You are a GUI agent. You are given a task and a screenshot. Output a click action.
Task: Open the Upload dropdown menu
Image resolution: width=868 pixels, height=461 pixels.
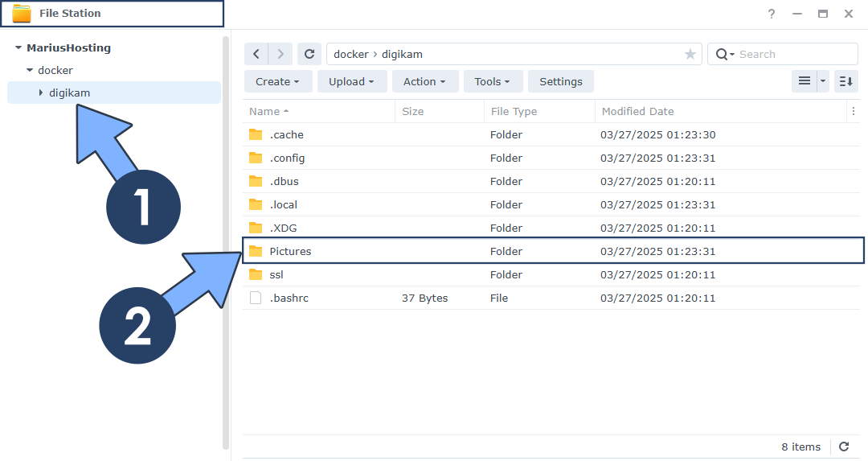[352, 81]
